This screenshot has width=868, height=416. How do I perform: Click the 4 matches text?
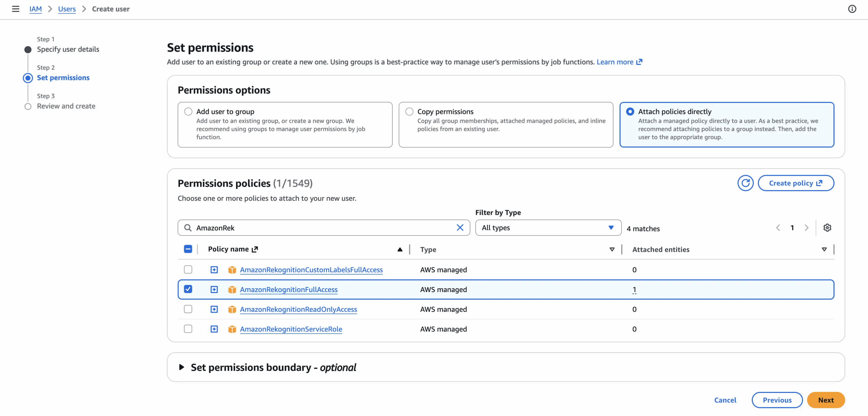pyautogui.click(x=643, y=229)
